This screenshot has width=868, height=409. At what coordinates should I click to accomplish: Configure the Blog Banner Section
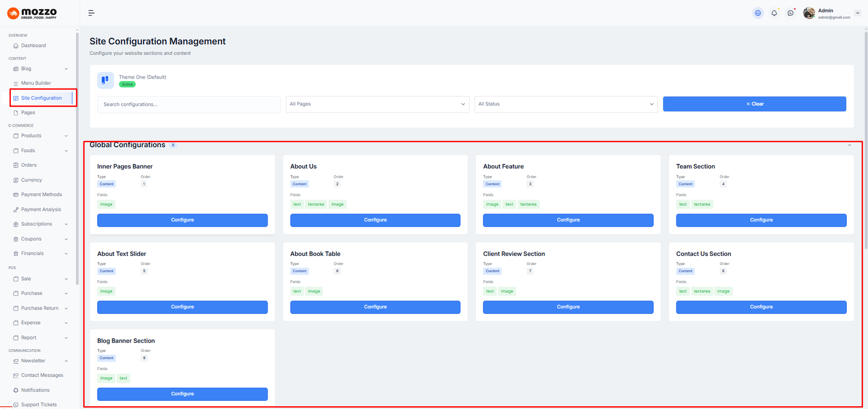(182, 394)
